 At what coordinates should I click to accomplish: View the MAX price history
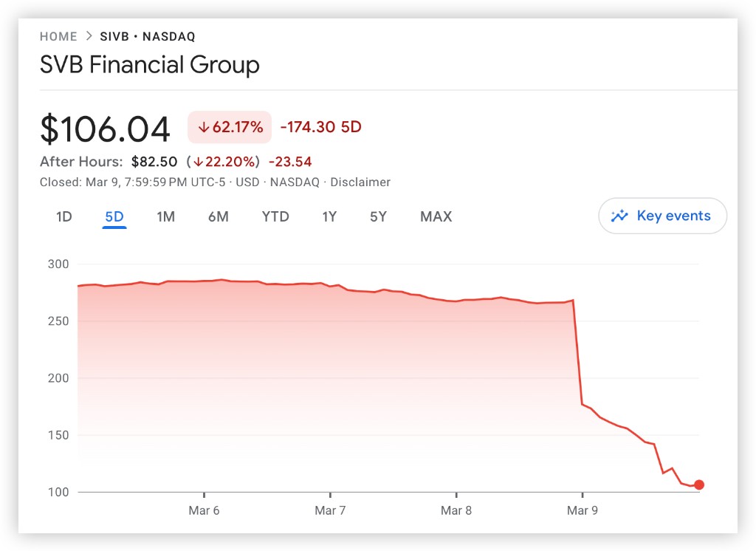click(x=436, y=217)
